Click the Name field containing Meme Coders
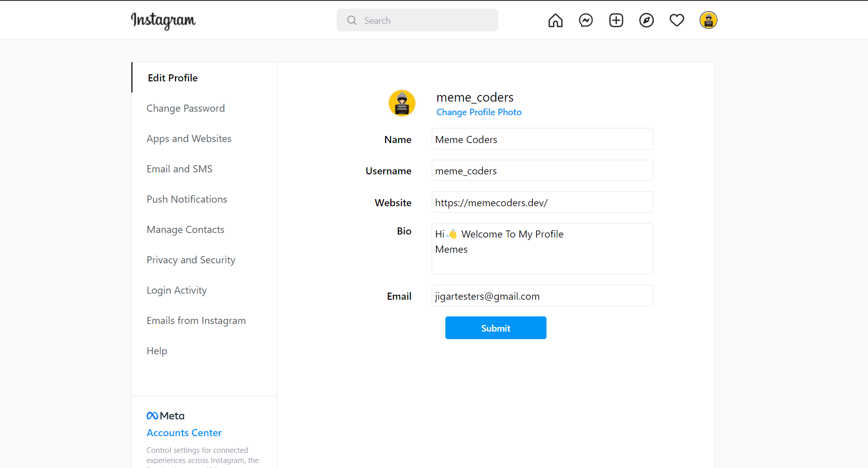Screen dimensions: 868x468 [x=542, y=139]
